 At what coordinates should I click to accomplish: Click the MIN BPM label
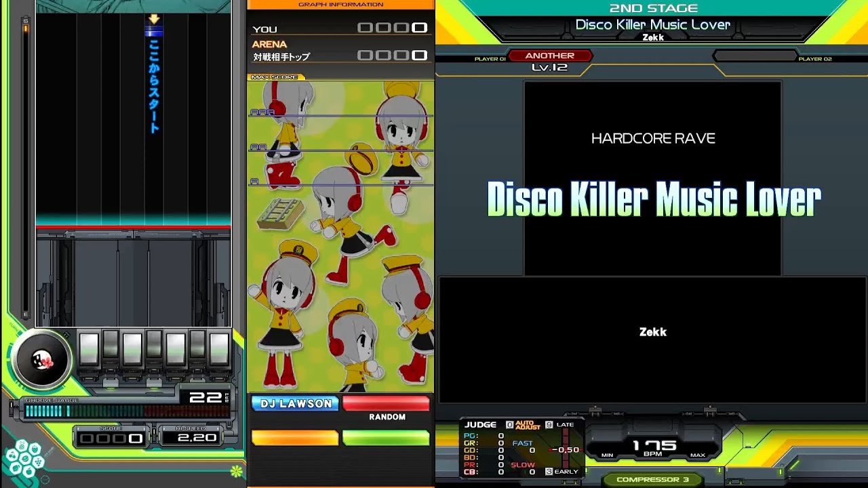click(608, 455)
